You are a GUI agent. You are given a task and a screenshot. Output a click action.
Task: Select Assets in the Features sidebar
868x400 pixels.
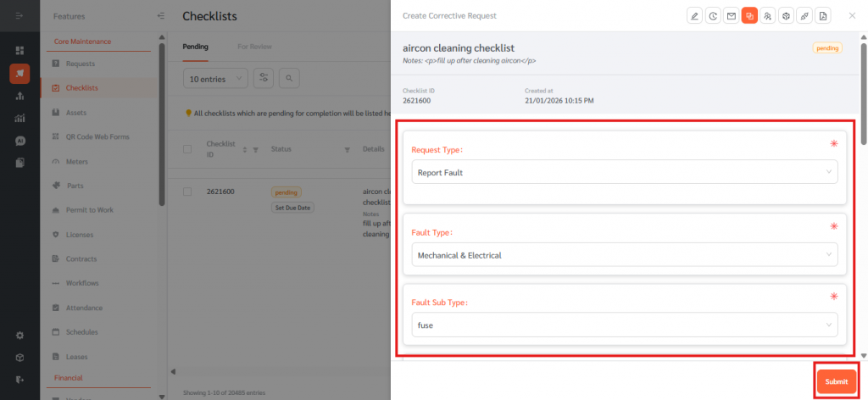[75, 113]
